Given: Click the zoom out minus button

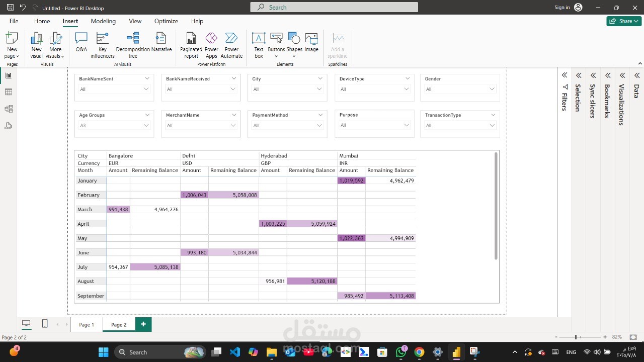Looking at the screenshot, I should 556,337.
